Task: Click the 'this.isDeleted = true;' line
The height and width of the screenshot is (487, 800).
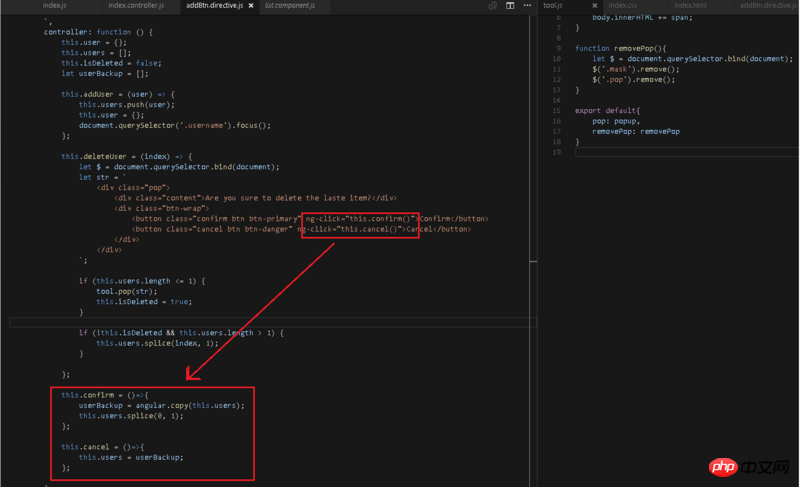Action: click(x=144, y=302)
